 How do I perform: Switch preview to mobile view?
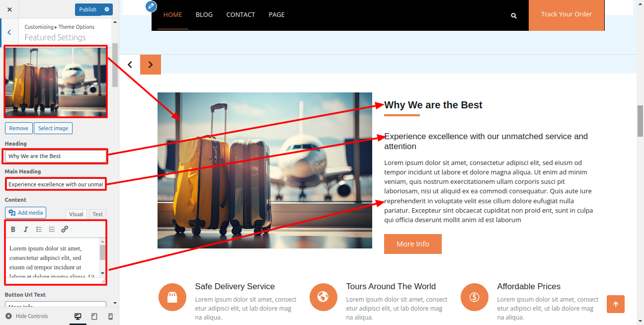[110, 317]
